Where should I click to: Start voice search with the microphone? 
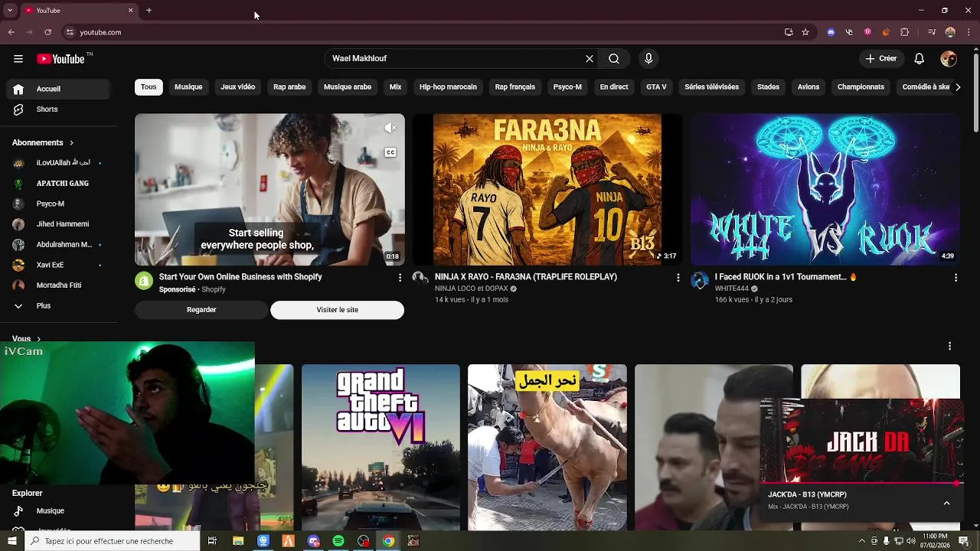point(648,59)
